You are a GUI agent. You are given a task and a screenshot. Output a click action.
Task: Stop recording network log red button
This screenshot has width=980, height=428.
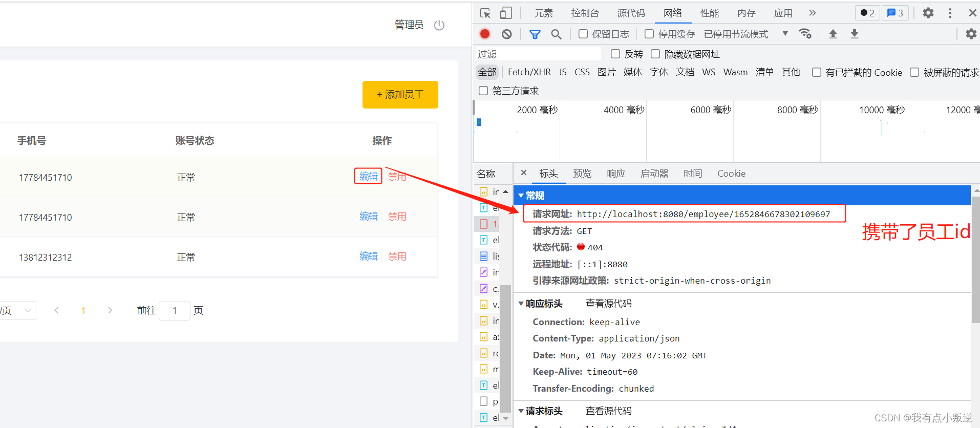click(485, 34)
